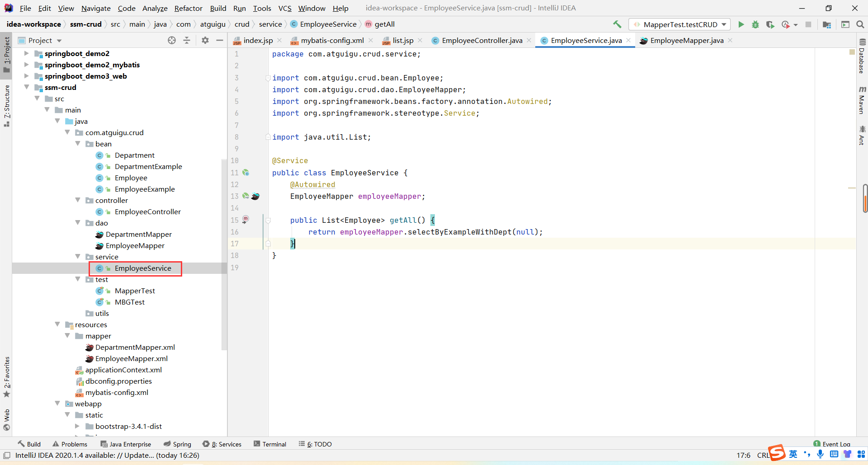Click the Stop process square icon
Screen dimensions: 868x465
[808, 24]
